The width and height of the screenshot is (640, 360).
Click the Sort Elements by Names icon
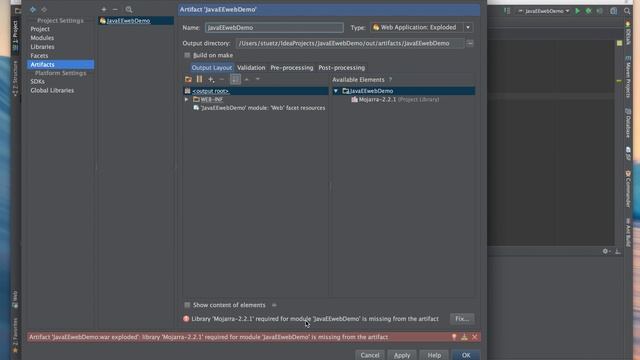tap(235, 79)
